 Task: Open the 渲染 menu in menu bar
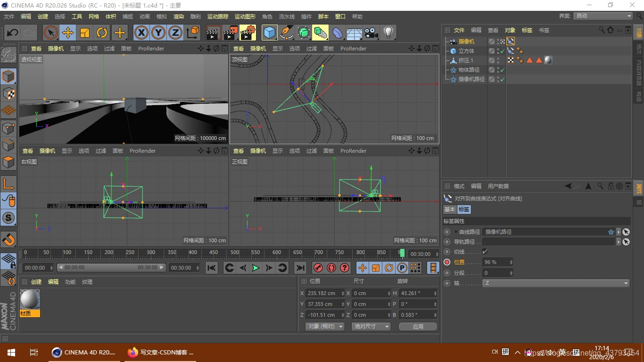[179, 16]
